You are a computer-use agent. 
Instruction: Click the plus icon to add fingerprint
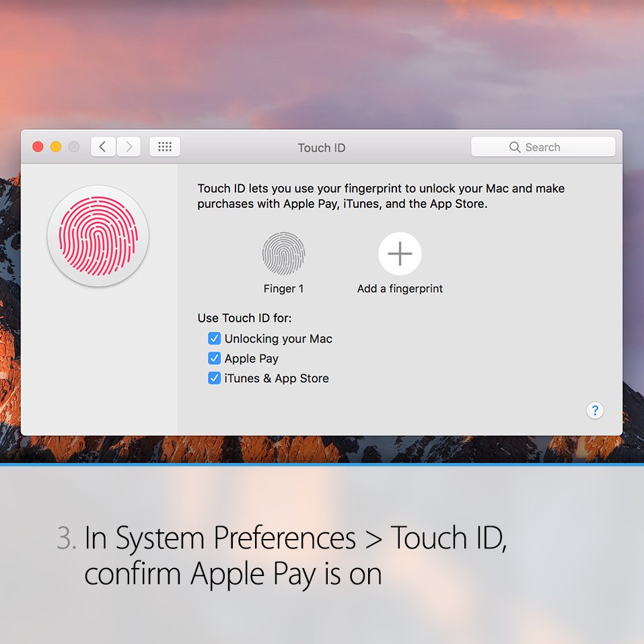(400, 254)
